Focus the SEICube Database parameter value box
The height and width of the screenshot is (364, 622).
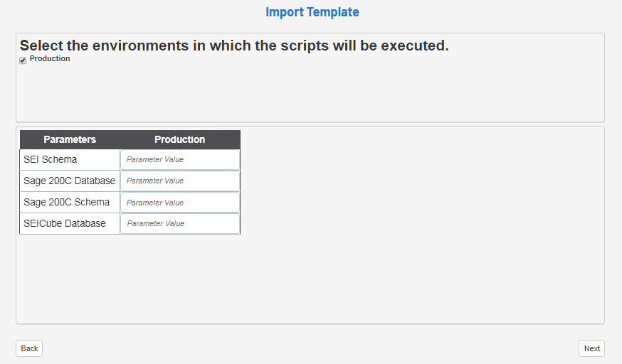coord(180,223)
